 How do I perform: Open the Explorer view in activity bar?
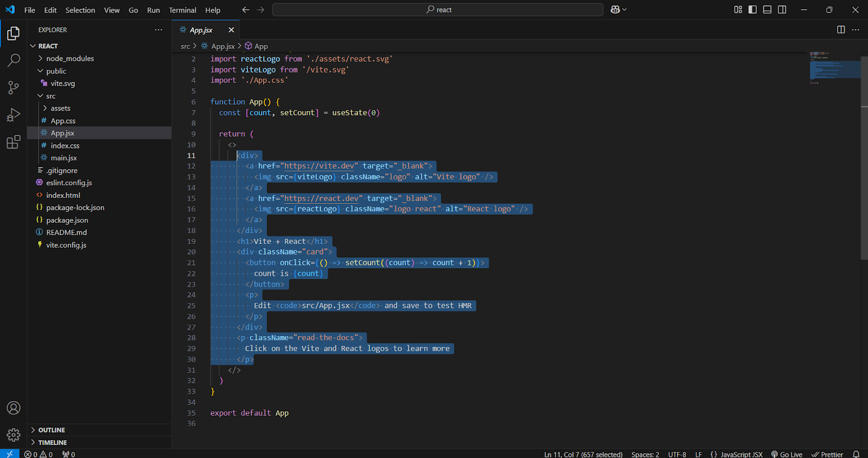point(14,34)
